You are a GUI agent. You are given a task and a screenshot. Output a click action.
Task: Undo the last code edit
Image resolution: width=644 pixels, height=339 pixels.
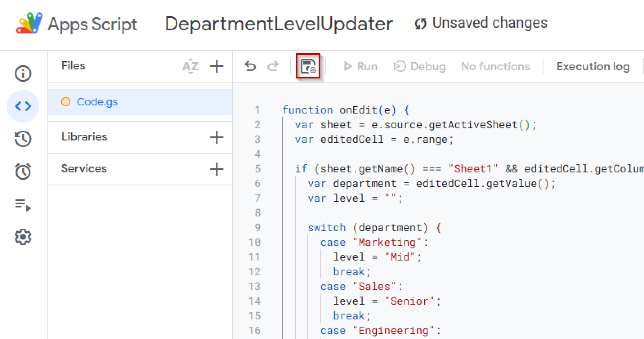point(250,66)
